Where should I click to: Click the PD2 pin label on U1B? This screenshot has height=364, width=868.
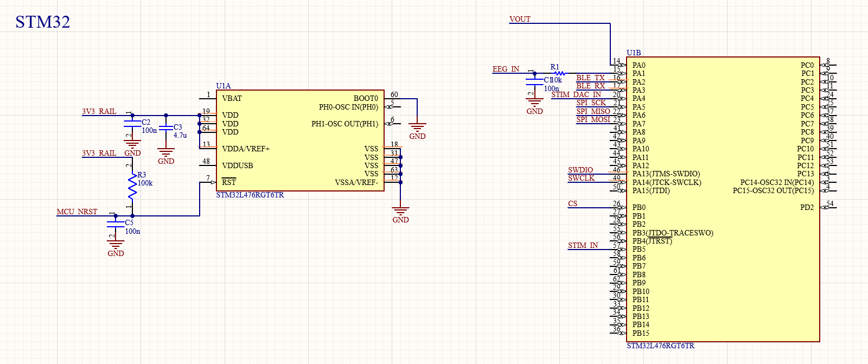click(x=807, y=208)
